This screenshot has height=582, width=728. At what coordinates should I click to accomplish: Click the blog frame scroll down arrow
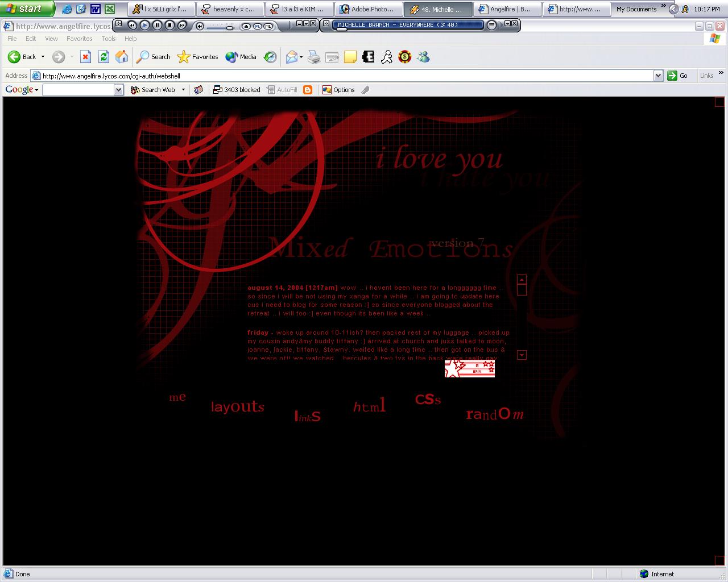point(522,355)
